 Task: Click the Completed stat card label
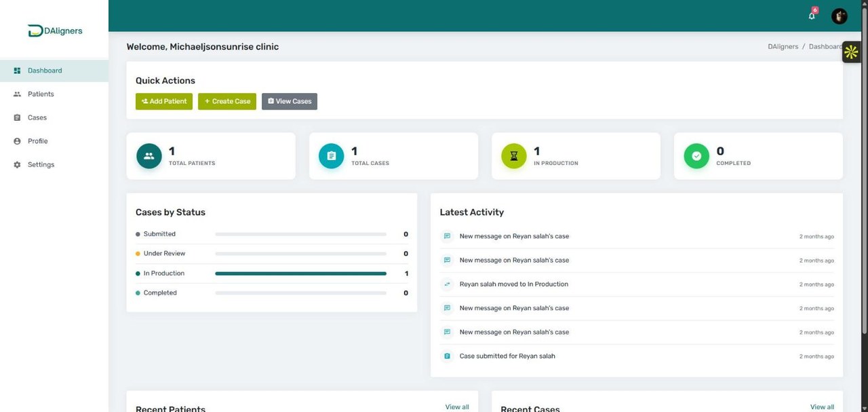pos(734,164)
